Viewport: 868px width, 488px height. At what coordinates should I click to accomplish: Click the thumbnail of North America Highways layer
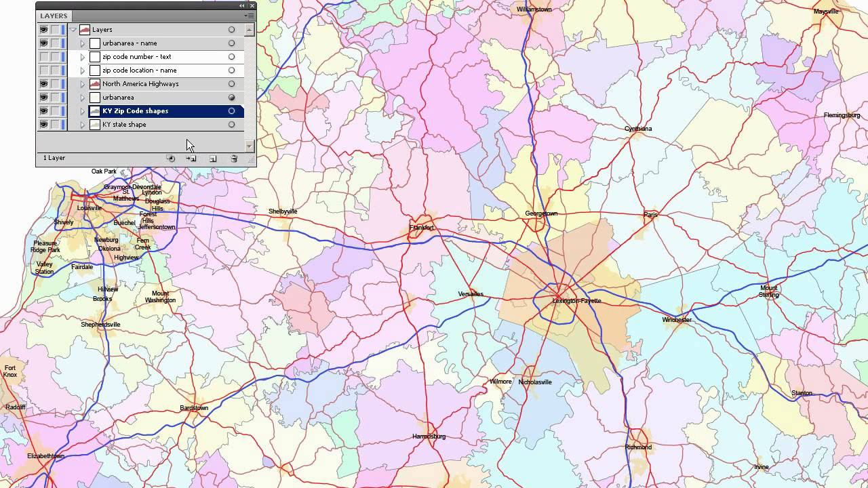(95, 84)
